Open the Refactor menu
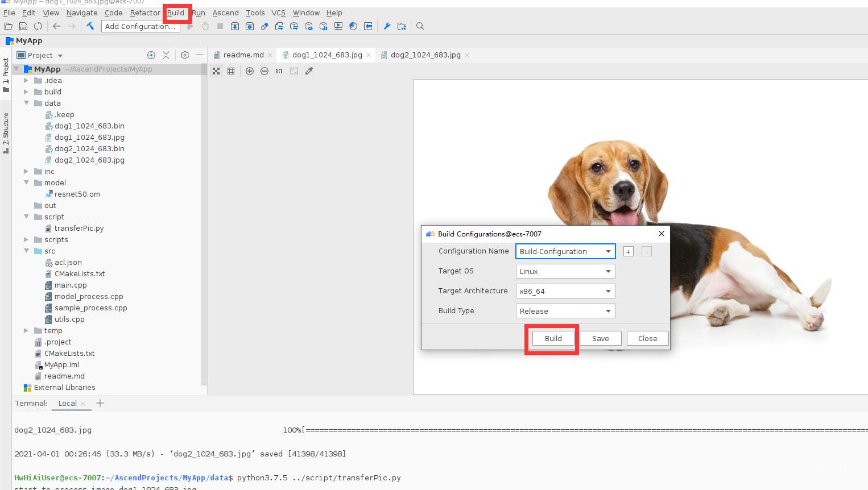The height and width of the screenshot is (490, 868). click(145, 13)
